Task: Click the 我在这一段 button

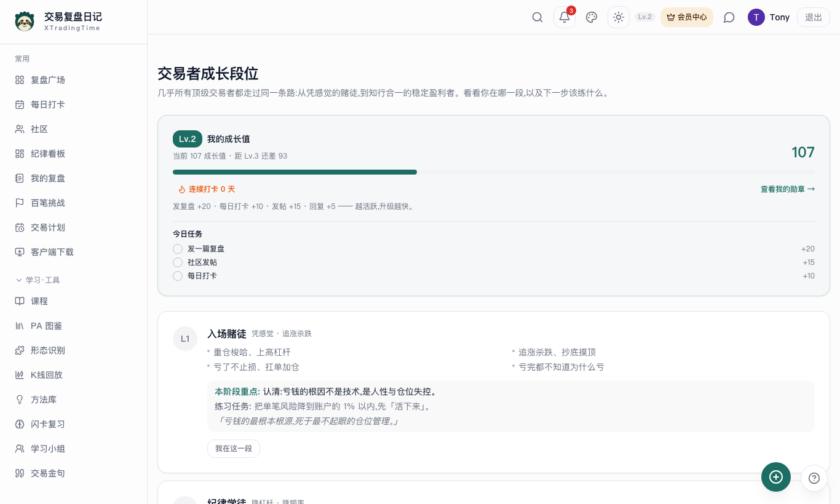Action: [234, 449]
